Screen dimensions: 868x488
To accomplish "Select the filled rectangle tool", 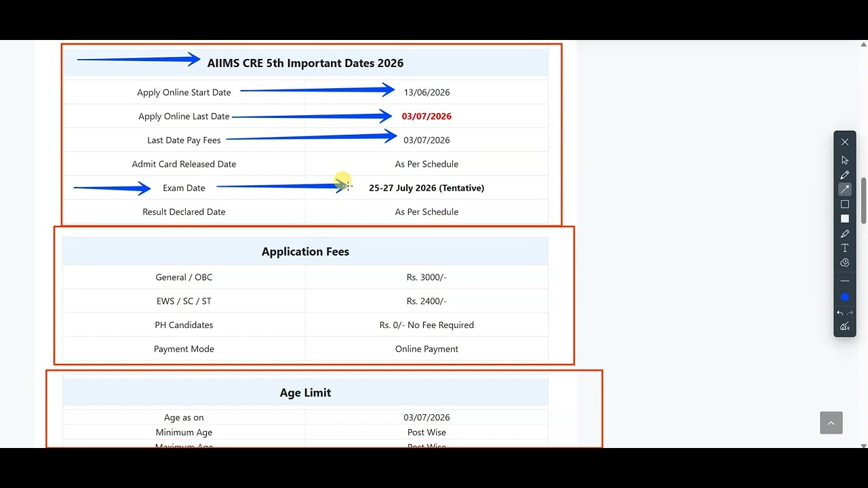I will [x=844, y=219].
